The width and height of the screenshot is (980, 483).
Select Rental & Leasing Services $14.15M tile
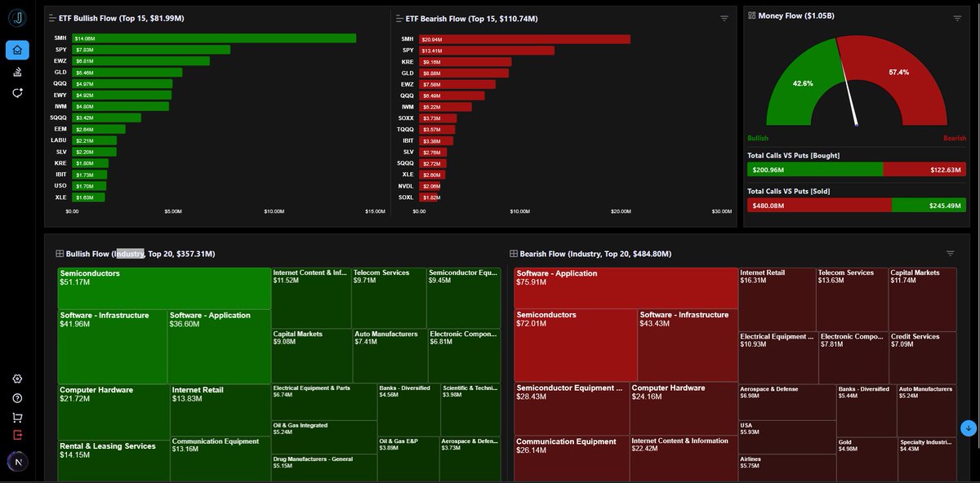(x=114, y=461)
